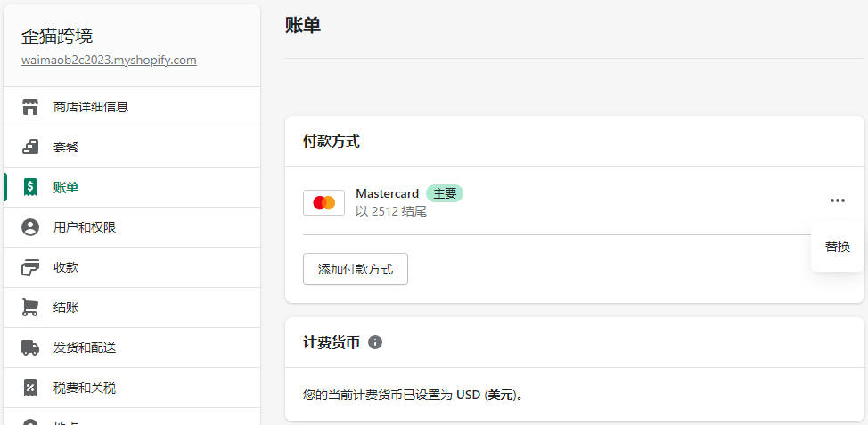Click the billing receipt dollar icon
Viewport: 868px width, 425px height.
(30, 187)
